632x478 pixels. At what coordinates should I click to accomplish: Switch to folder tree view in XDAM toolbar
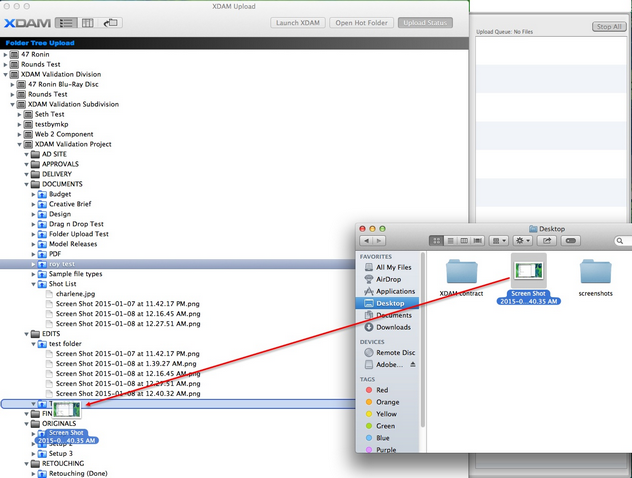(x=67, y=22)
